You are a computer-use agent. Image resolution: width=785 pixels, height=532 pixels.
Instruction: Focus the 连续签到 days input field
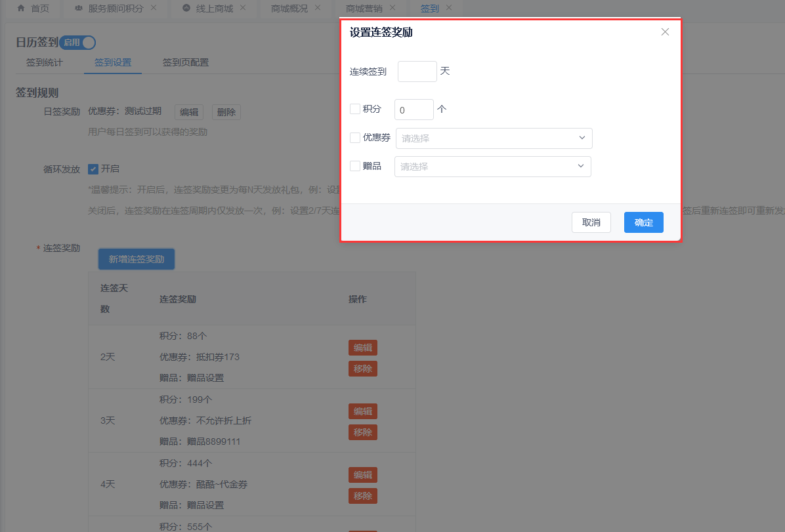(x=417, y=72)
